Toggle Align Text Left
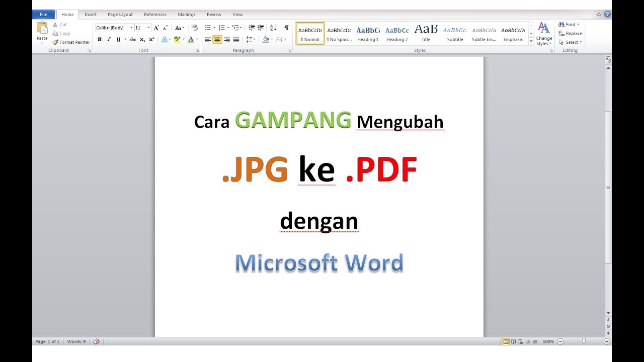Viewport: 644px width, 362px height. pos(208,39)
